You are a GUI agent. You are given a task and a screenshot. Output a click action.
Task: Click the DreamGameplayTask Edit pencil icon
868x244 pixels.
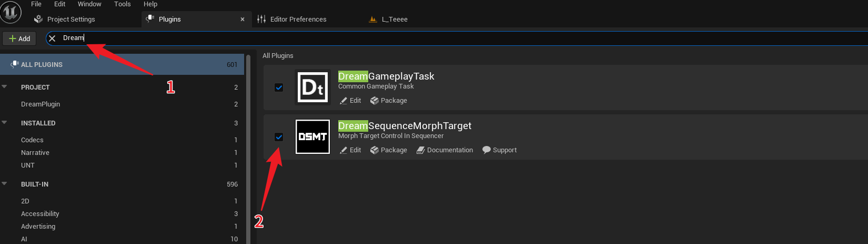pos(343,101)
